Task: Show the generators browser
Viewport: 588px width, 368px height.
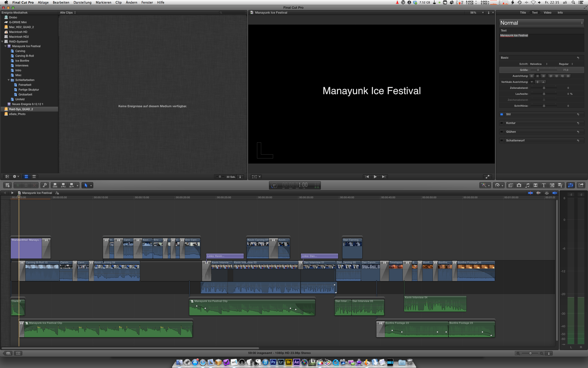Action: tap(552, 185)
